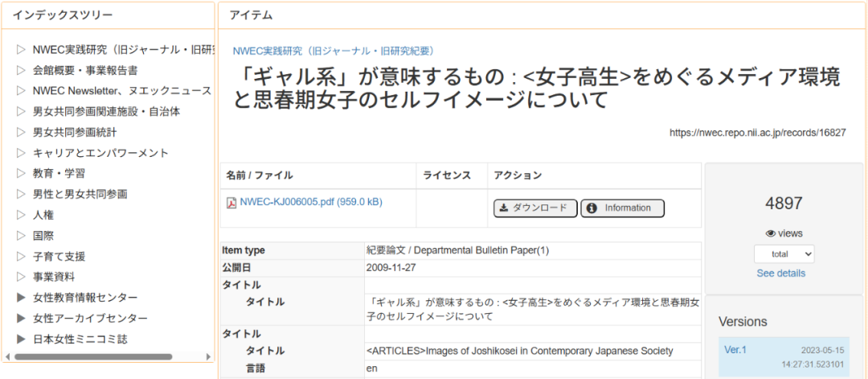Expand the キャリアとエンパワーメント tree node
This screenshot has height=379, width=868.
[22, 153]
